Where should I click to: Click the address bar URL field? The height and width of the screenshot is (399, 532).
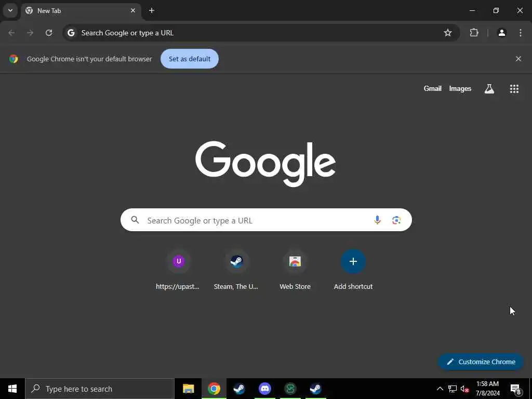click(x=261, y=33)
